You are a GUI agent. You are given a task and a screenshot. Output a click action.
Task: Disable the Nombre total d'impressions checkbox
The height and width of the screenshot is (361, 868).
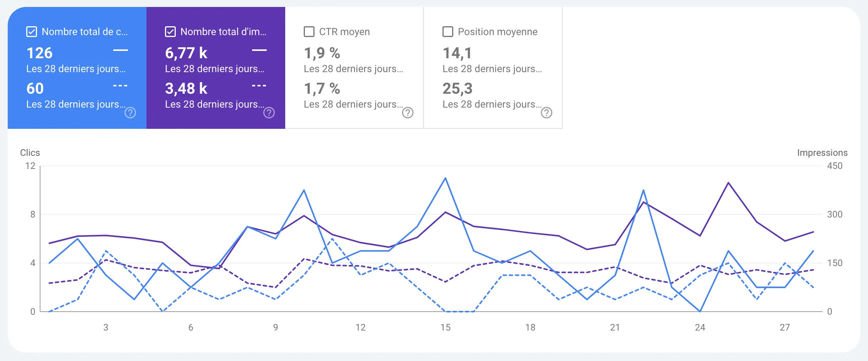170,32
